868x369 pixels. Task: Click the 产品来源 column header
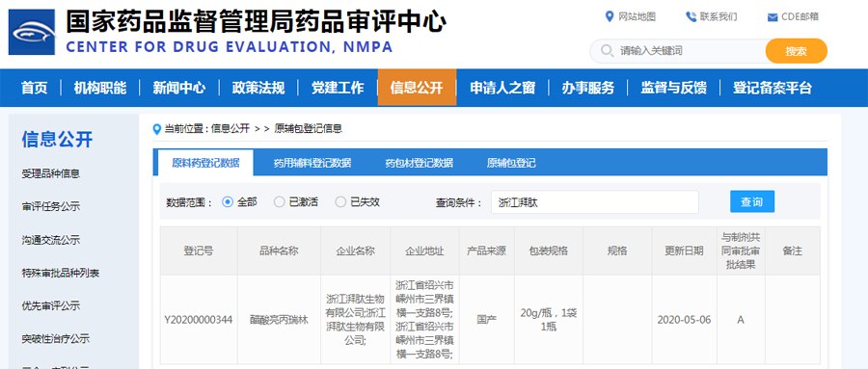487,250
